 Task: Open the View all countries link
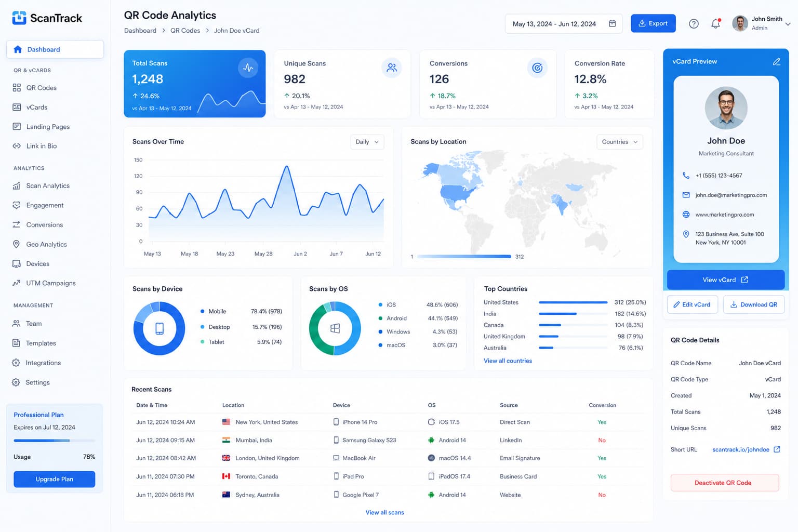coord(508,361)
